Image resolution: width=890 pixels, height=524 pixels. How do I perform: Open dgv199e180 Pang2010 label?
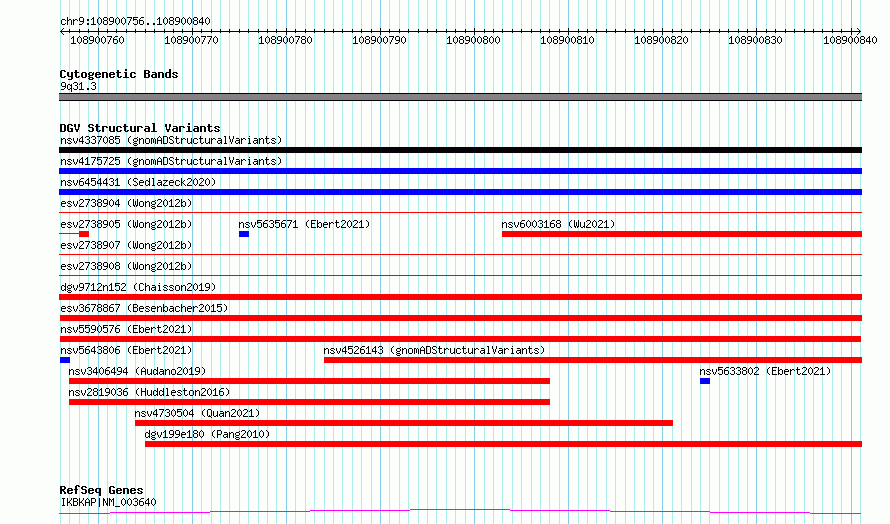(207, 434)
